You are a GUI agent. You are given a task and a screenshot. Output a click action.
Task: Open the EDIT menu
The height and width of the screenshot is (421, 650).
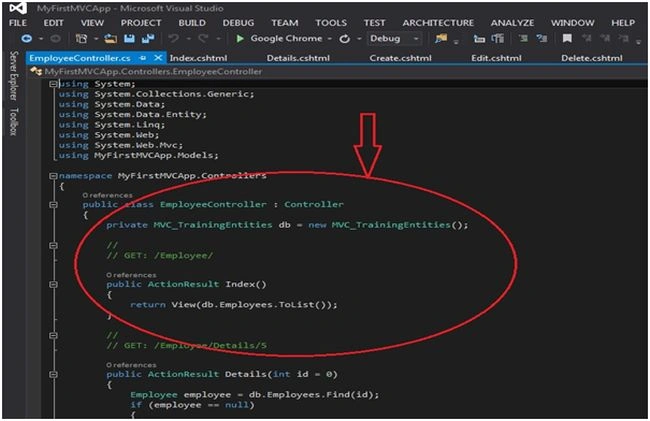pyautogui.click(x=54, y=23)
